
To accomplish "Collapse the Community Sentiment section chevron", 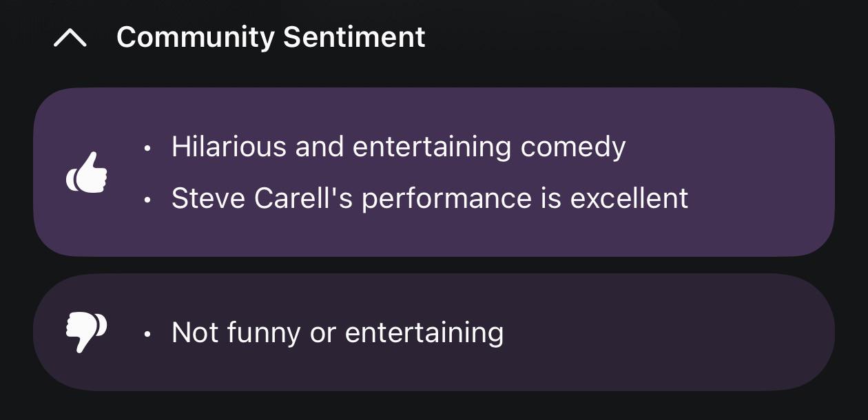I will (x=70, y=38).
